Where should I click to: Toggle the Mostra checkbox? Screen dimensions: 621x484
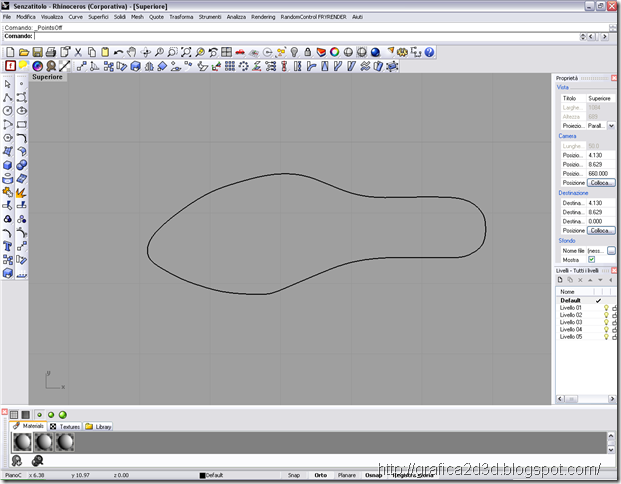(x=591, y=260)
